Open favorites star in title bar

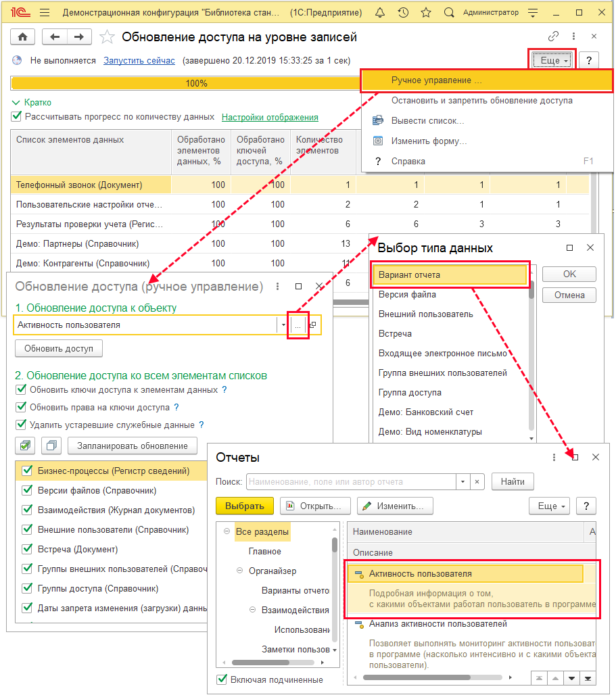[x=426, y=12]
